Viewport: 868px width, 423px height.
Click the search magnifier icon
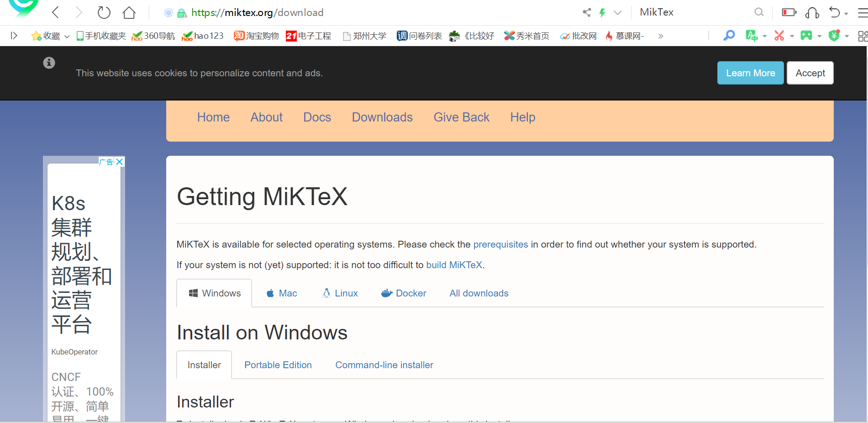tap(759, 12)
